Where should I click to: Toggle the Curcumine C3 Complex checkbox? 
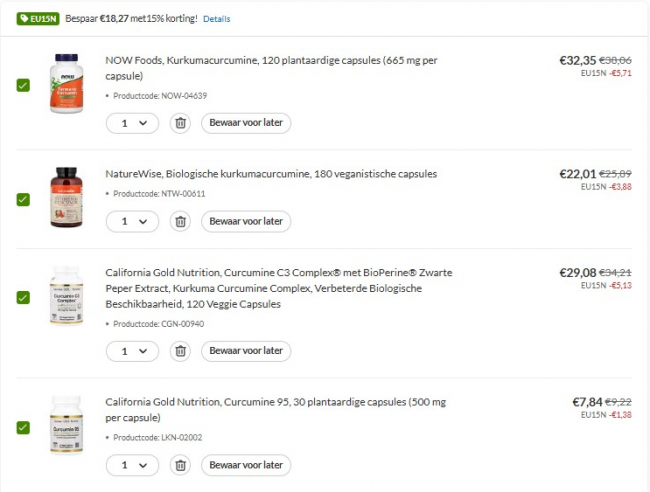tap(23, 297)
